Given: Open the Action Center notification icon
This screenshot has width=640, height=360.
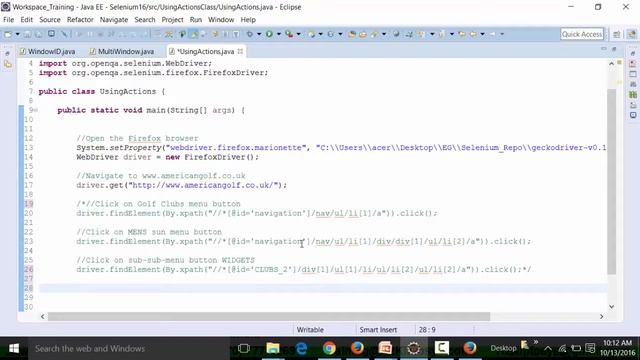Looking at the screenshot, I should [590, 348].
